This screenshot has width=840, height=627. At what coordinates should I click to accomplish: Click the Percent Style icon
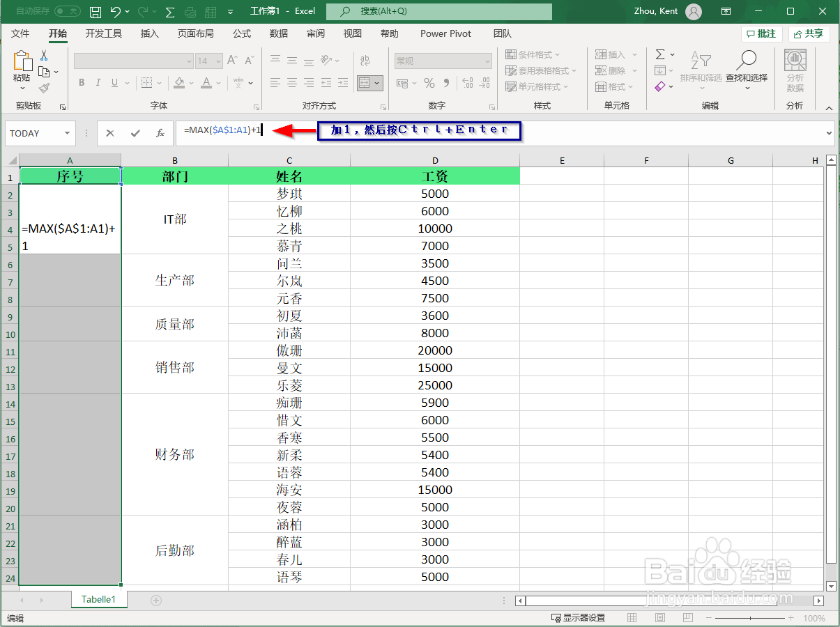click(x=429, y=83)
